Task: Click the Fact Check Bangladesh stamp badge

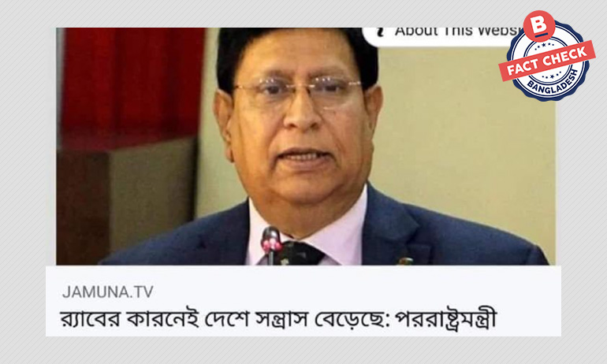Action: pyautogui.click(x=546, y=58)
